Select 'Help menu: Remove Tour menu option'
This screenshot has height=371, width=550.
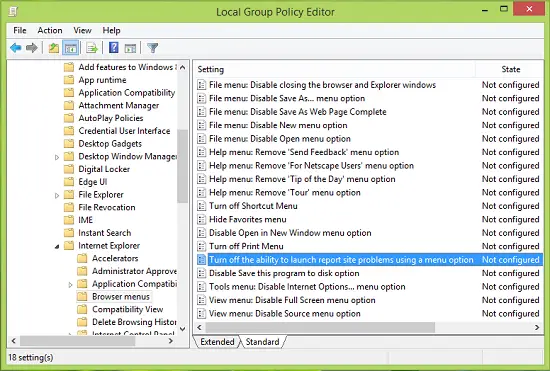[284, 193]
